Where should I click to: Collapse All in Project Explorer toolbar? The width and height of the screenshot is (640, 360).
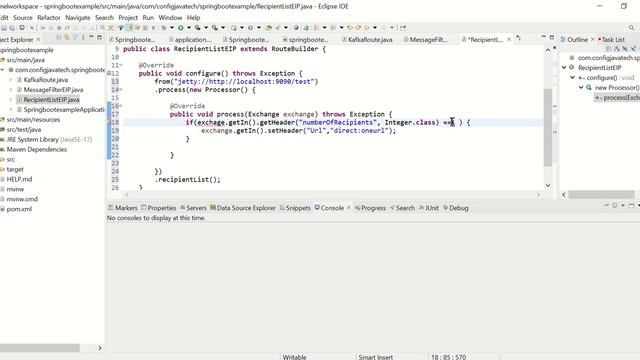pos(59,38)
